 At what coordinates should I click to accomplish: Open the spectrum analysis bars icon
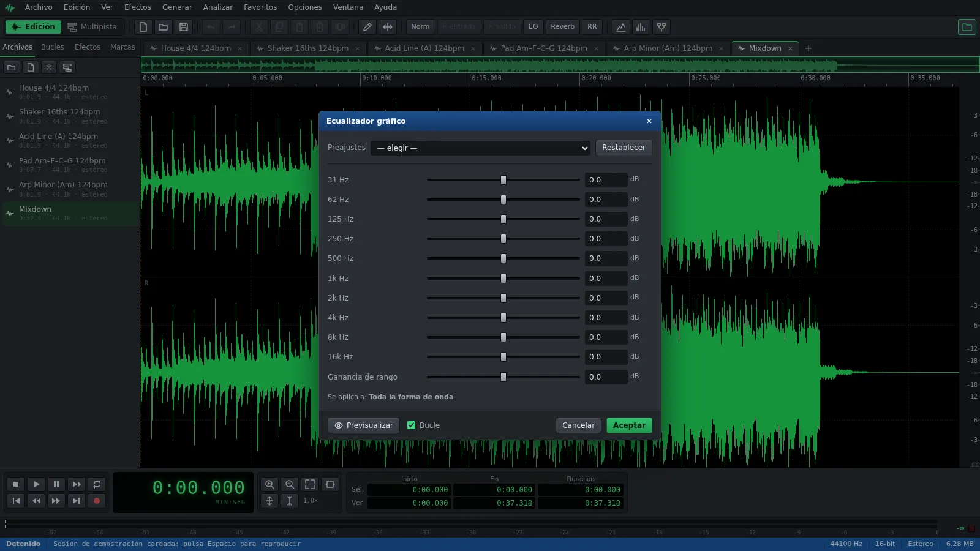641,27
